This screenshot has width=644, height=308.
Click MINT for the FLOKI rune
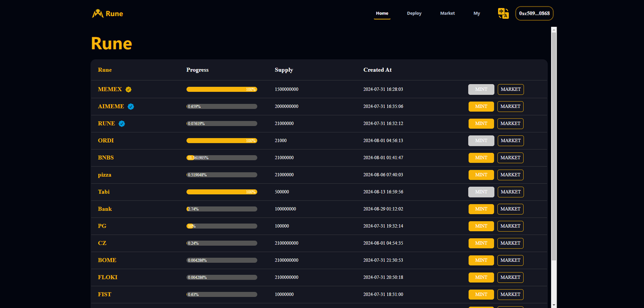coord(481,277)
